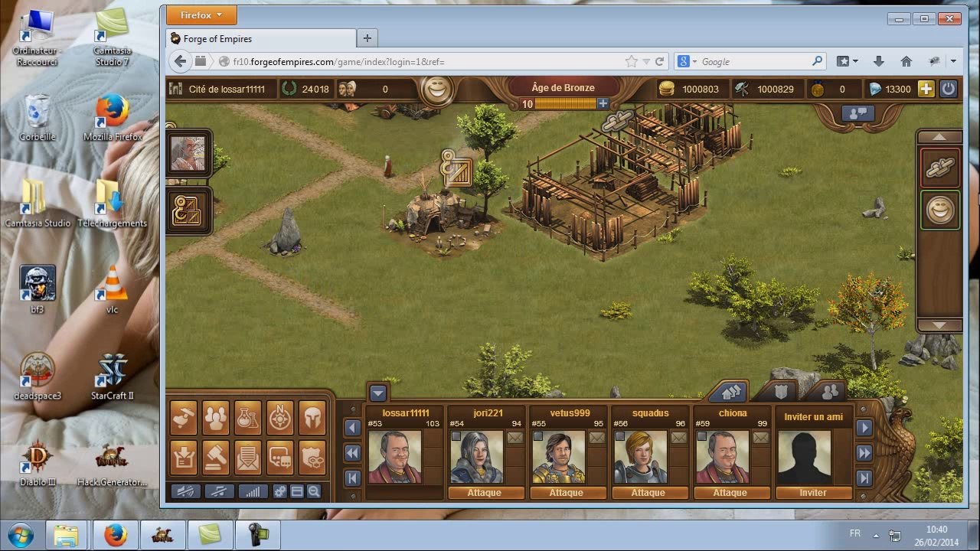Open the Âge de Bronze banner
Image resolution: width=980 pixels, height=551 pixels.
click(x=563, y=87)
